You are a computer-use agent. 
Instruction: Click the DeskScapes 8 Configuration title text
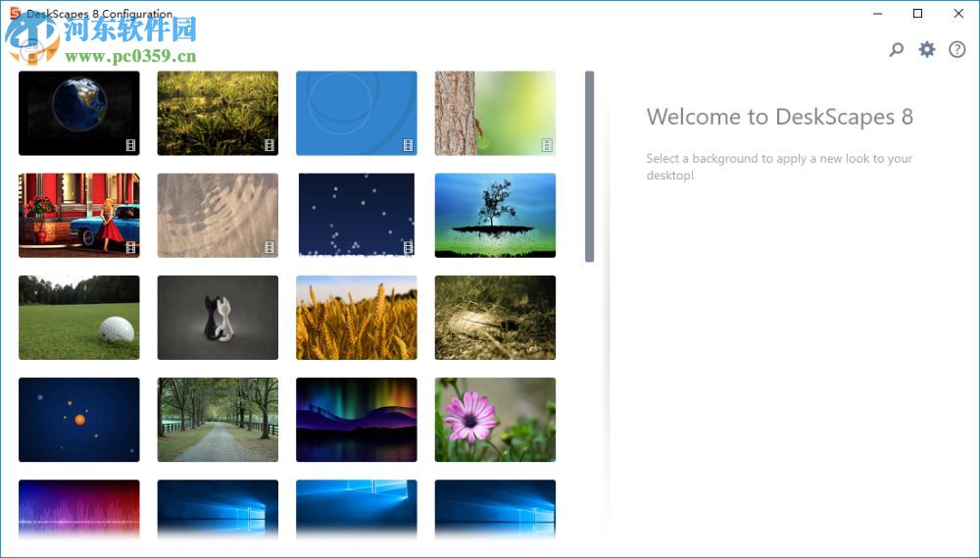click(99, 13)
